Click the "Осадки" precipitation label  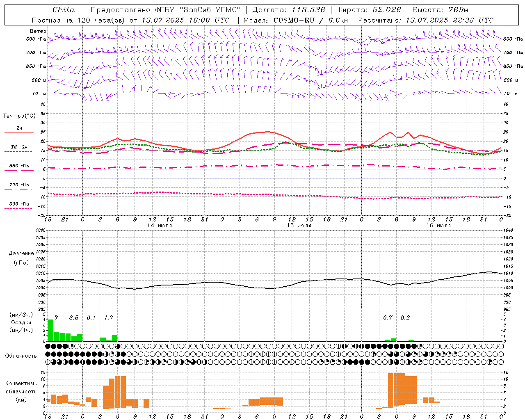tap(21, 322)
